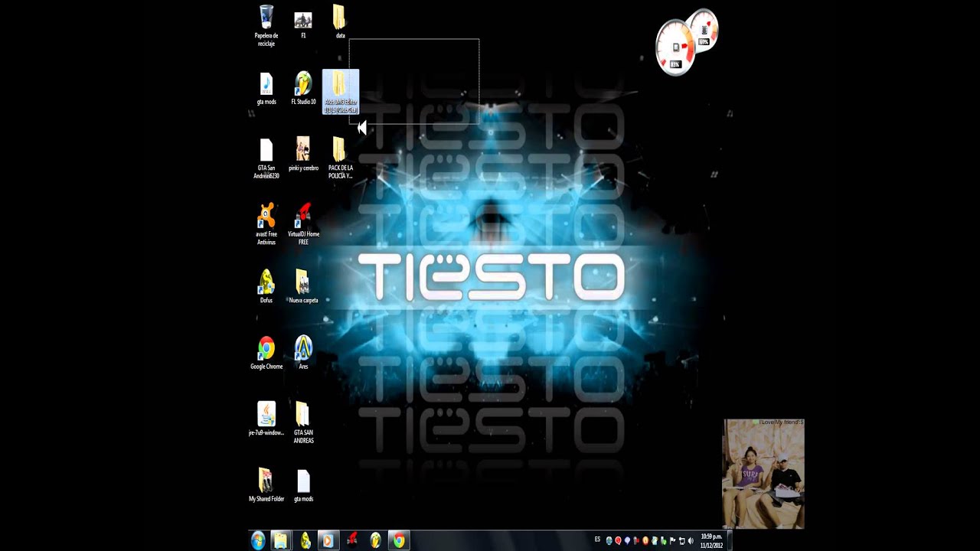Image resolution: width=980 pixels, height=551 pixels.
Task: Launch avast! Free Antivirus shortcut
Action: pyautogui.click(x=266, y=225)
